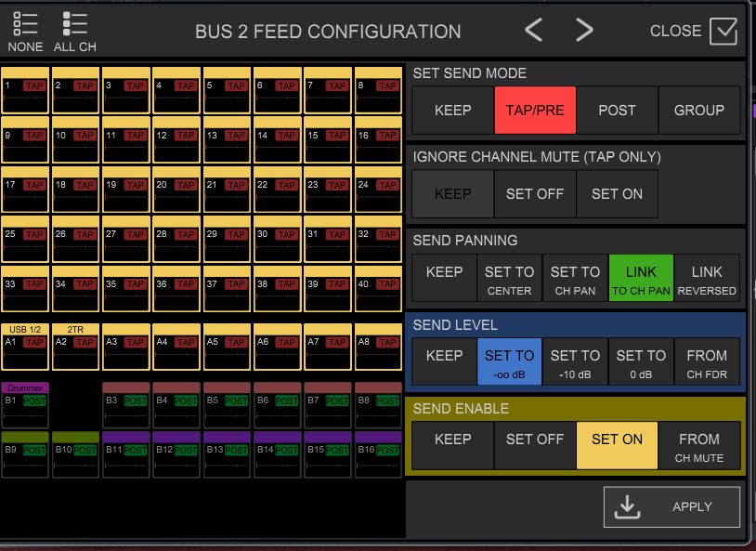
Task: Select bus B14 tile
Action: (x=278, y=454)
